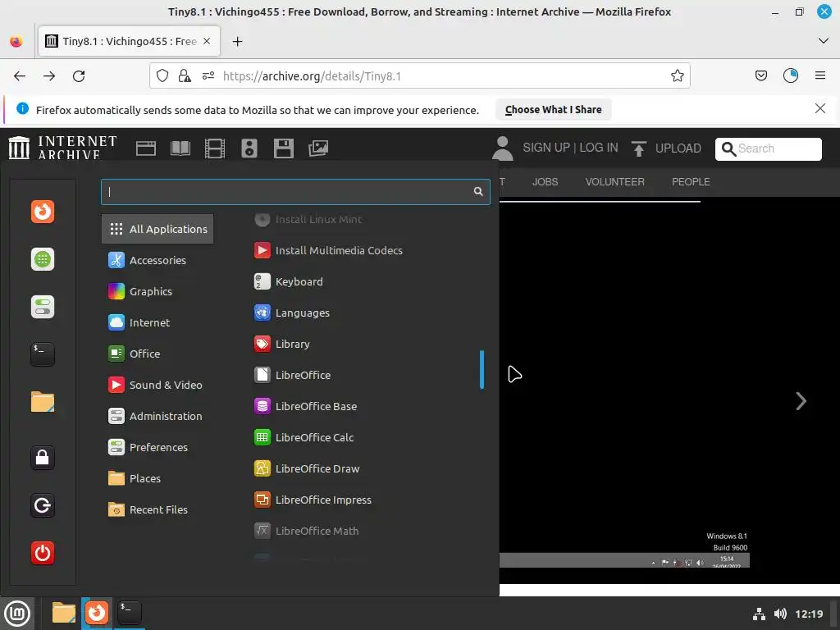Open Internet Archive images icon

[318, 148]
